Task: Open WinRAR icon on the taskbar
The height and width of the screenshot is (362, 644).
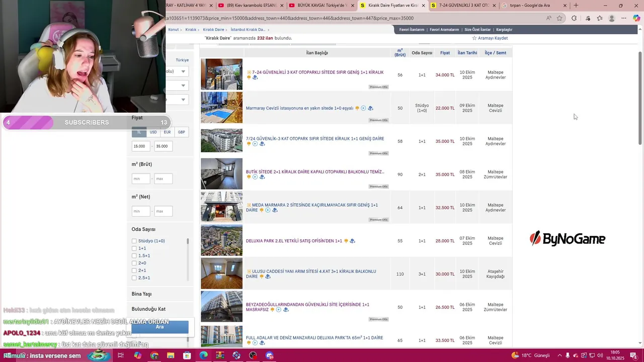Action: coord(220,355)
